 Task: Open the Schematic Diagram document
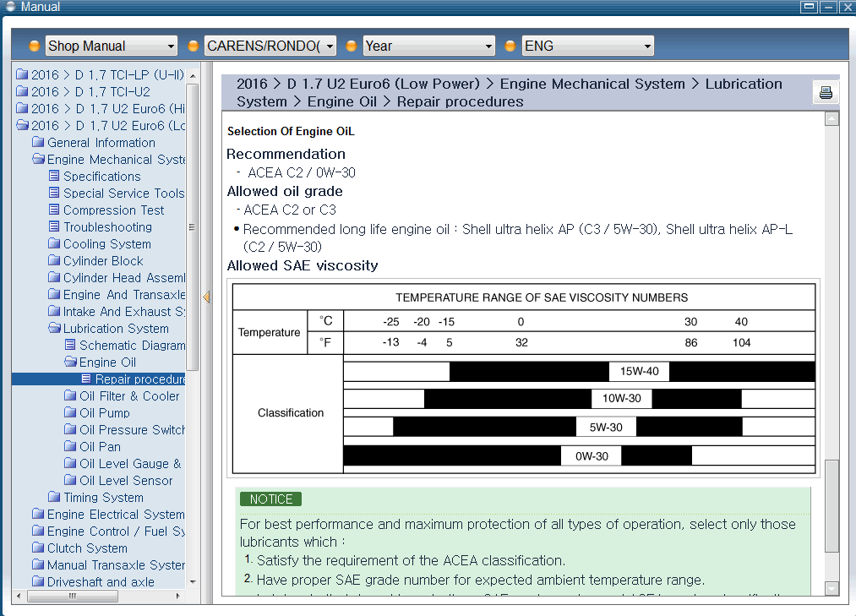point(125,346)
